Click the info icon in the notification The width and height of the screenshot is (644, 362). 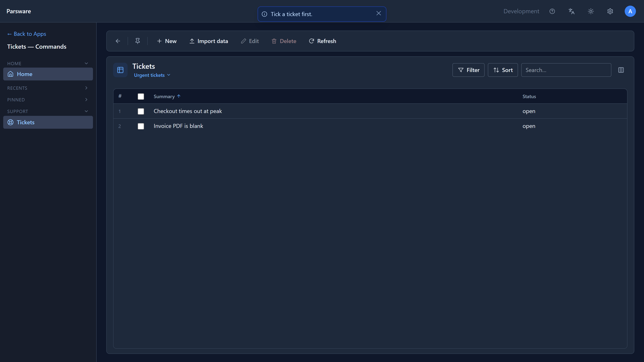tap(264, 14)
